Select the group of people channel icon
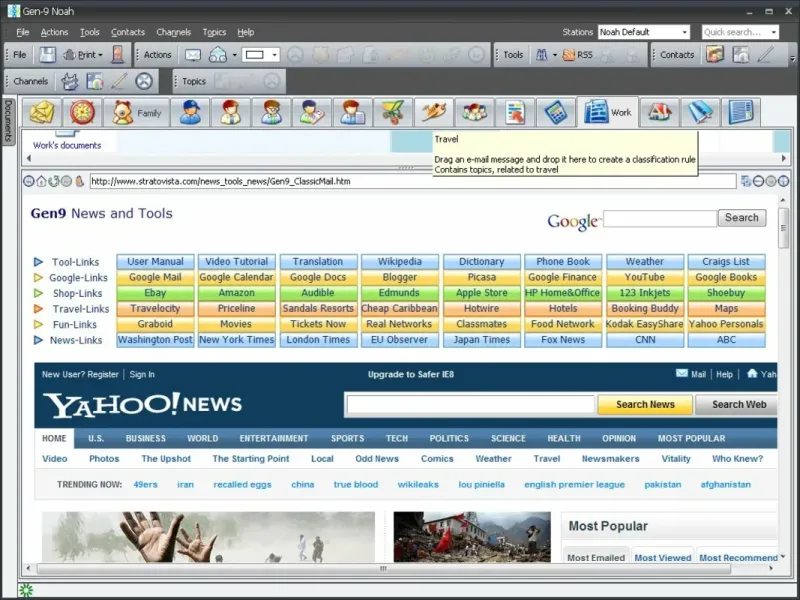Viewport: 800px width, 600px height. 474,112
